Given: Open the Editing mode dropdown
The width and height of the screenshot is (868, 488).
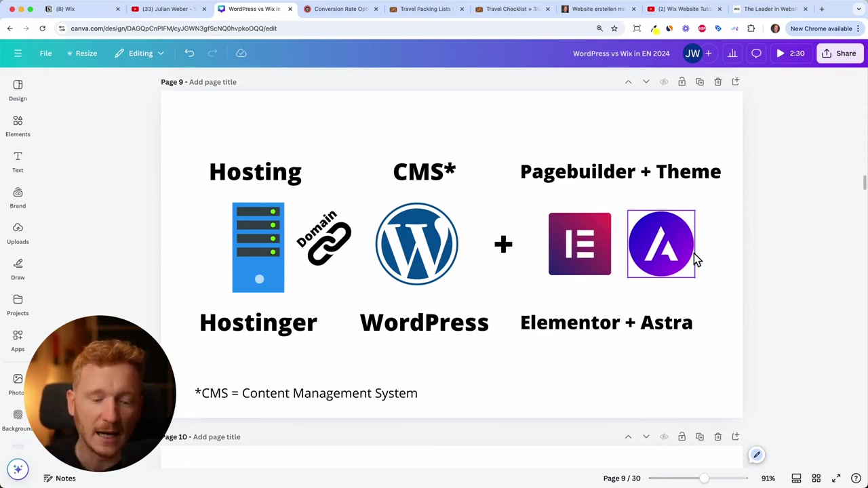Looking at the screenshot, I should coord(140,54).
